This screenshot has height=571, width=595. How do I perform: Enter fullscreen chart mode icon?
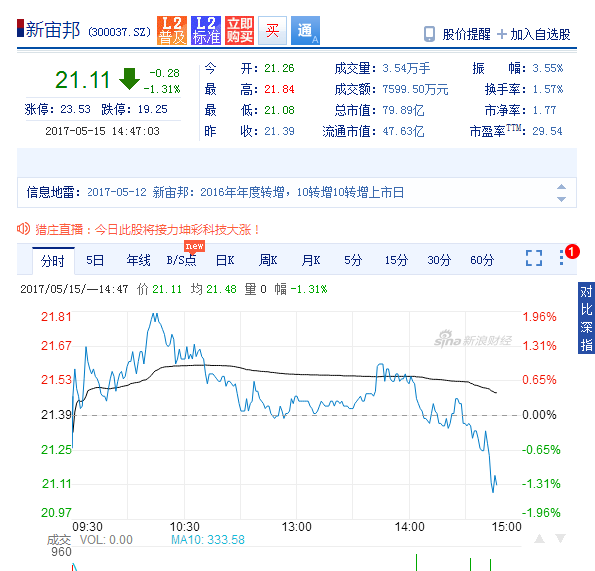[x=534, y=258]
